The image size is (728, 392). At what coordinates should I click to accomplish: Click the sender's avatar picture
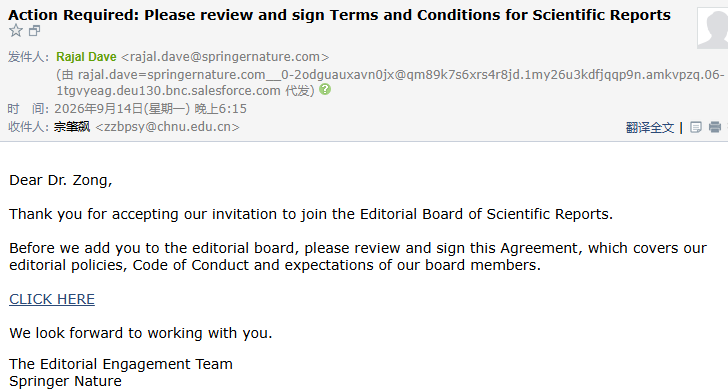(x=713, y=28)
